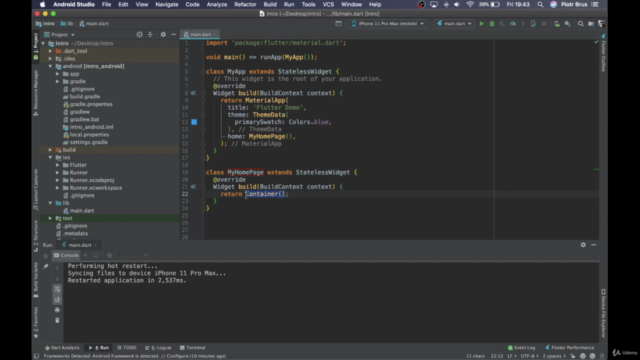Open the Analyze menu
The height and width of the screenshot is (360, 640).
click(217, 4)
